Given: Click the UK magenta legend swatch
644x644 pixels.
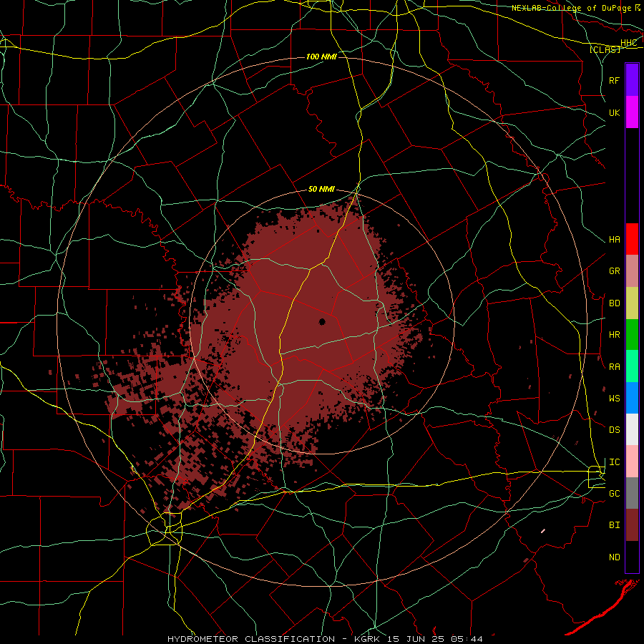Looking at the screenshot, I should click(632, 112).
